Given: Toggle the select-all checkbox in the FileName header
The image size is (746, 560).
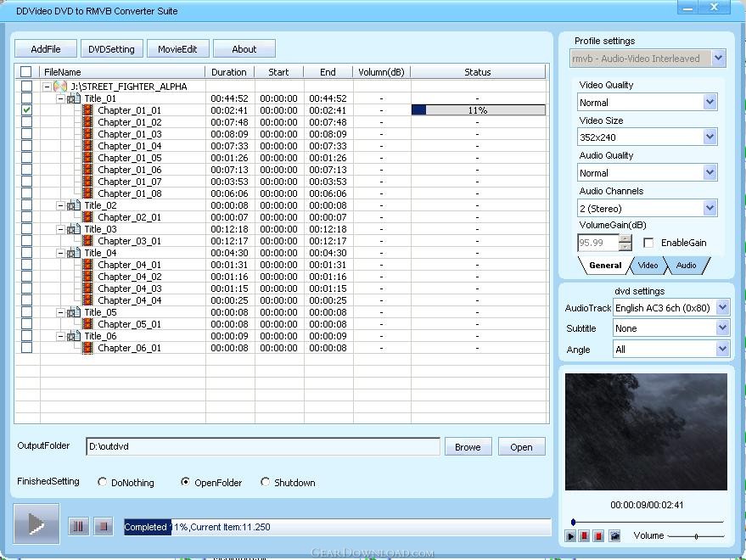Looking at the screenshot, I should pos(26,72).
